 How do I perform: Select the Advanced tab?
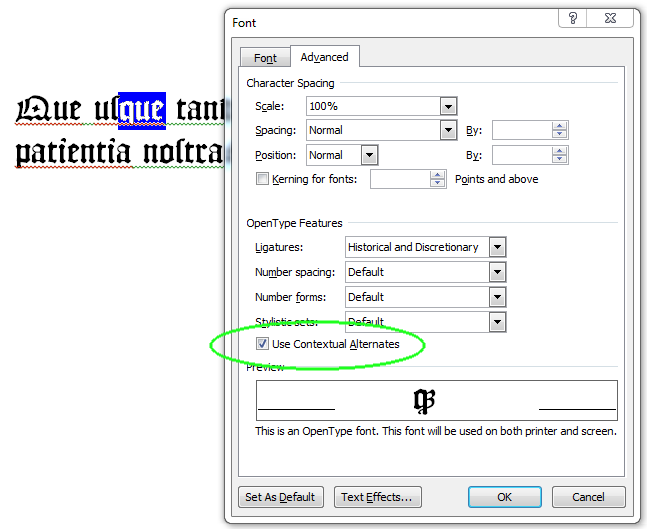coord(324,57)
